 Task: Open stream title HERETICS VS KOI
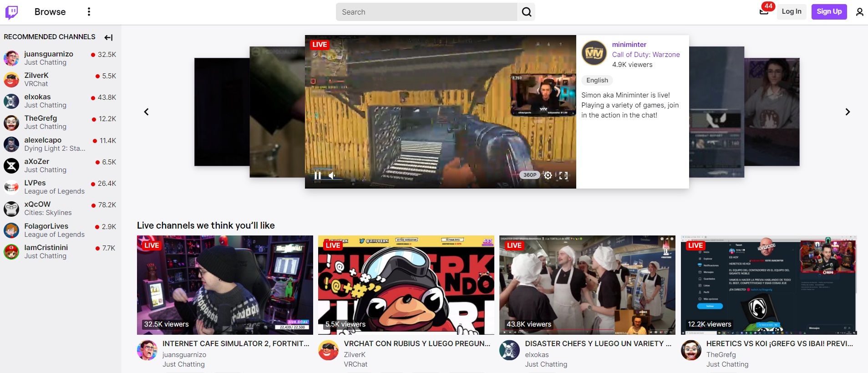click(780, 344)
